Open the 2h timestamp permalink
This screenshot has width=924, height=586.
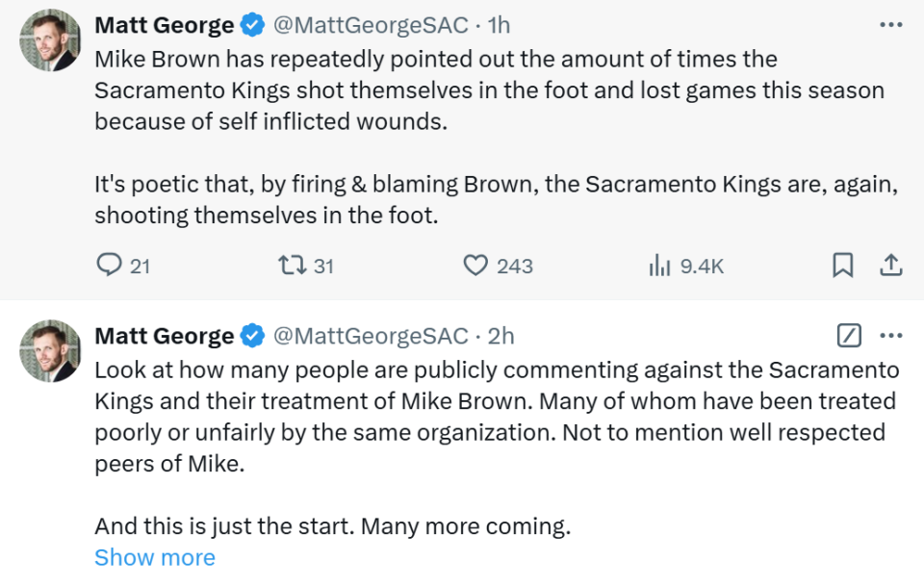pos(500,336)
